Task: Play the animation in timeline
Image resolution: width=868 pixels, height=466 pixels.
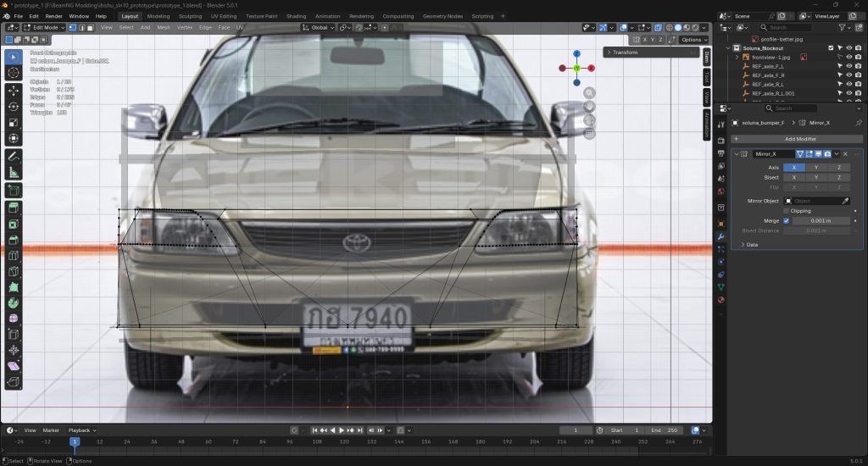Action: pyautogui.click(x=341, y=430)
